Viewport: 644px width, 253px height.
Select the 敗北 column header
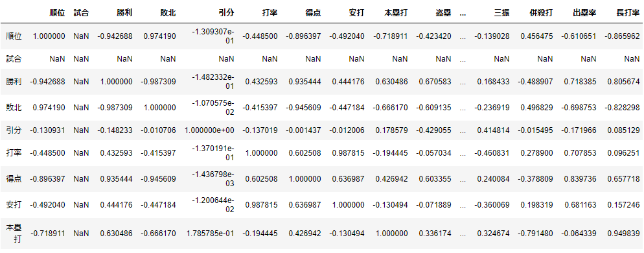click(168, 13)
